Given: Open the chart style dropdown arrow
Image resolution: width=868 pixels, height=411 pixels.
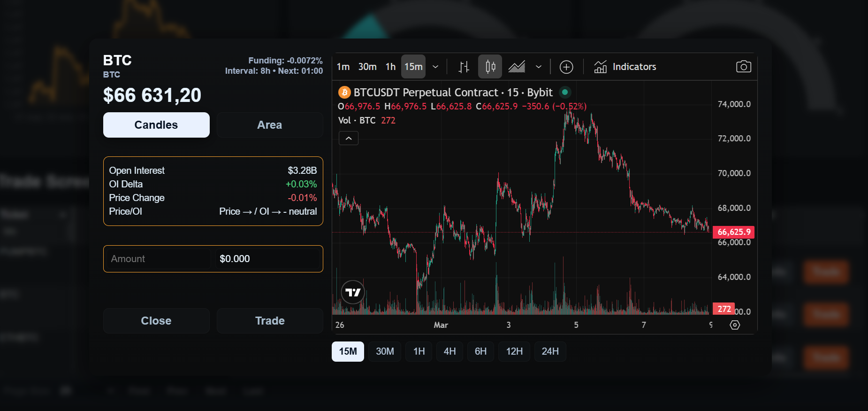Looking at the screenshot, I should tap(539, 67).
